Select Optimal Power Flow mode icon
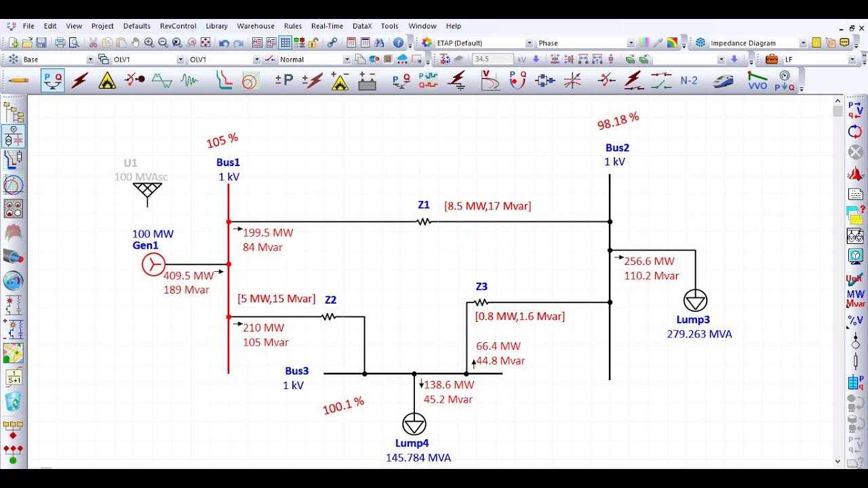This screenshot has height=488, width=868. coord(518,81)
